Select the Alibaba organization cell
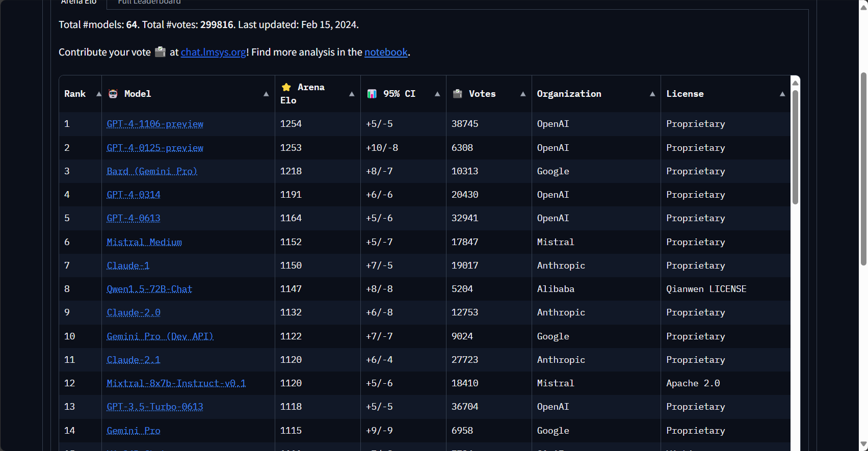This screenshot has width=868, height=451. click(x=556, y=289)
